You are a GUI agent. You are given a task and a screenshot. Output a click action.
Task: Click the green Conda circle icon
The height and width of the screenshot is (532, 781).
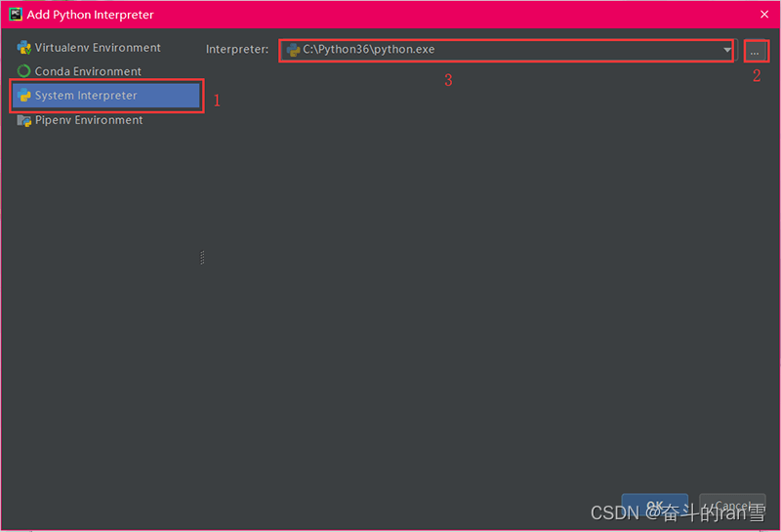(x=23, y=71)
